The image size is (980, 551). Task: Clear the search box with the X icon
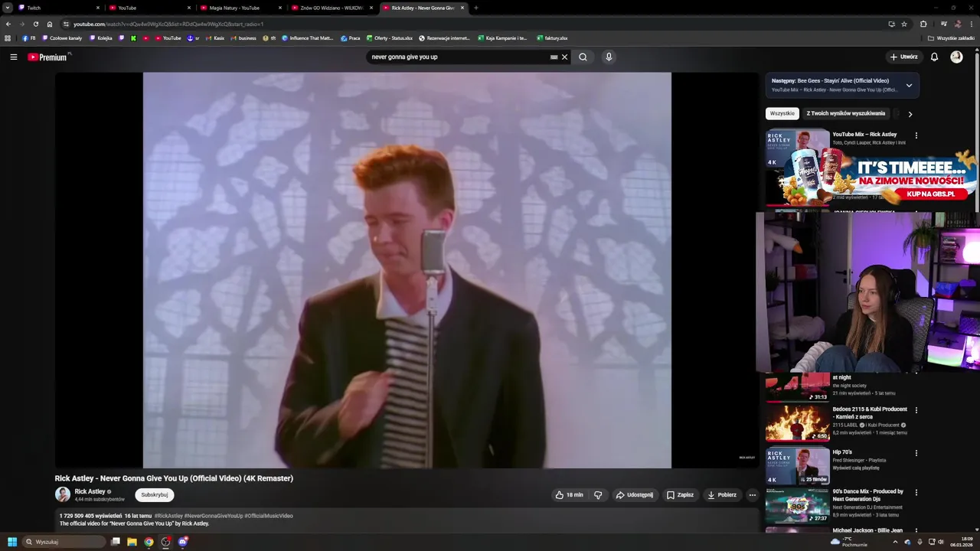[565, 57]
